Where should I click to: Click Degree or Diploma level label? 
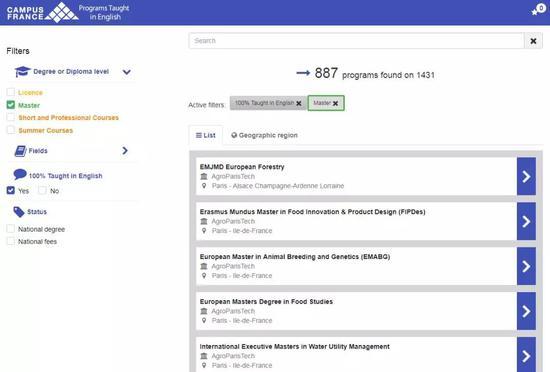point(71,72)
